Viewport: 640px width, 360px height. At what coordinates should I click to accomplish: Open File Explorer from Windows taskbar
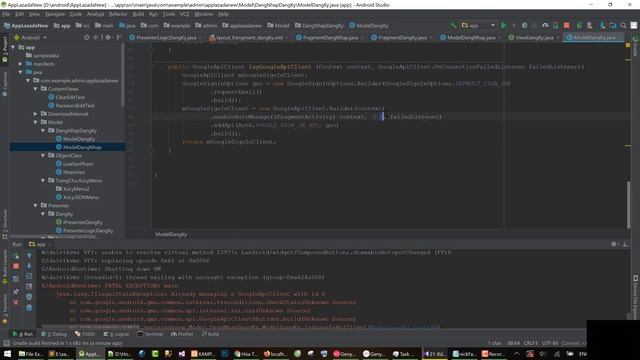point(30,353)
